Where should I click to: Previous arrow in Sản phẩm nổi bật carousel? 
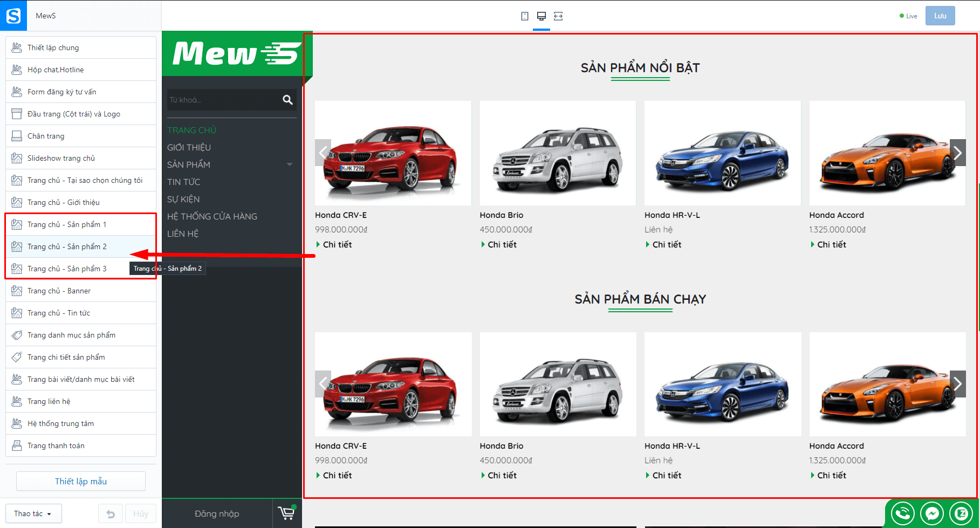click(323, 153)
